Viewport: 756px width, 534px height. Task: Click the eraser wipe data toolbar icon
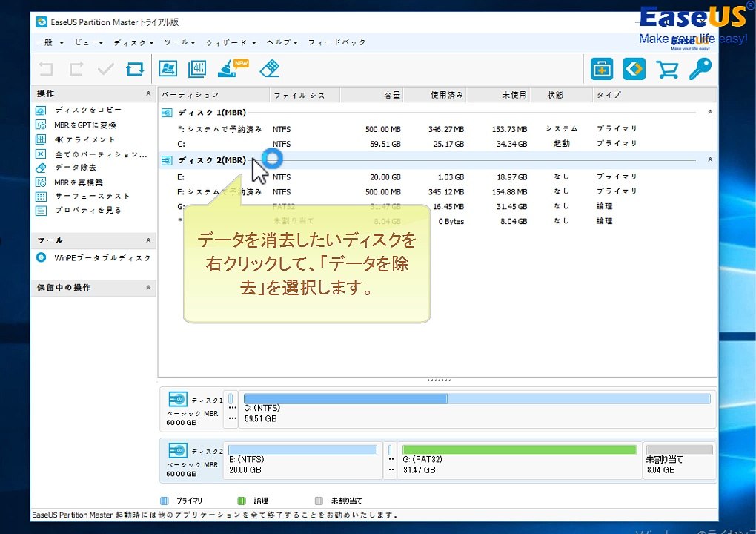[269, 68]
